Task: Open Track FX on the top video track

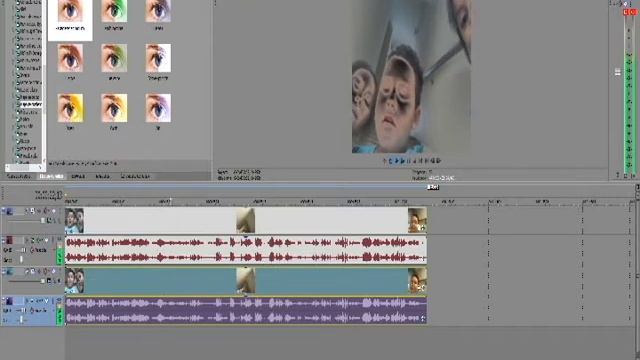Action: pyautogui.click(x=39, y=211)
